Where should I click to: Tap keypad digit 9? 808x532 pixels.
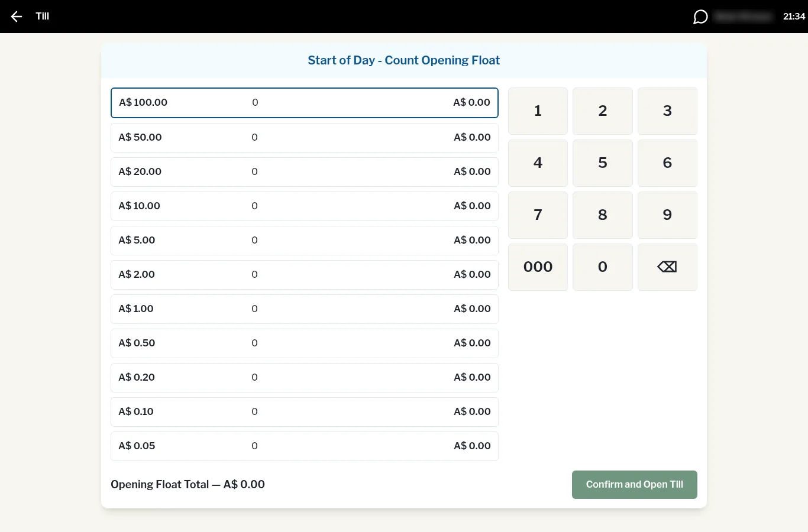click(x=667, y=215)
